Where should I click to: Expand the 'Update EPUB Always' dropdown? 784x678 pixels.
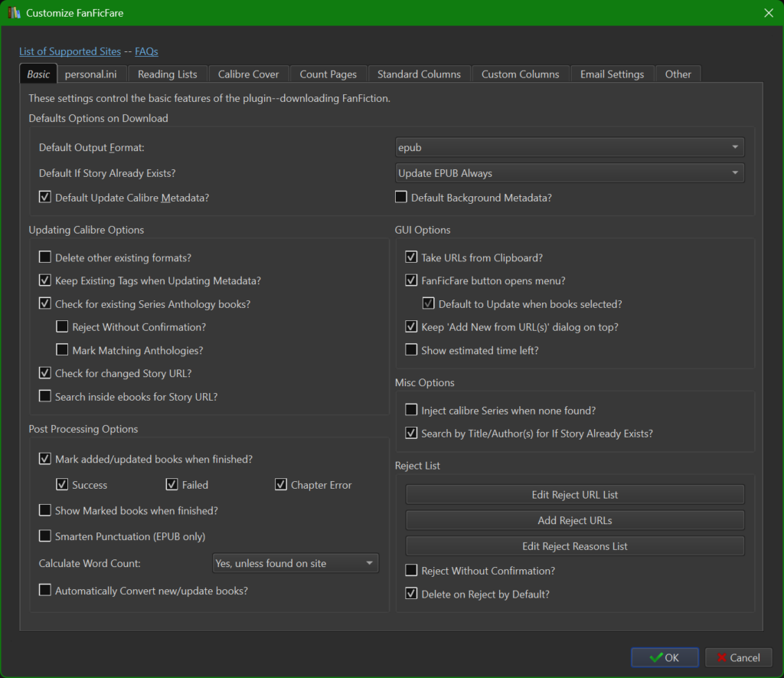pos(569,172)
